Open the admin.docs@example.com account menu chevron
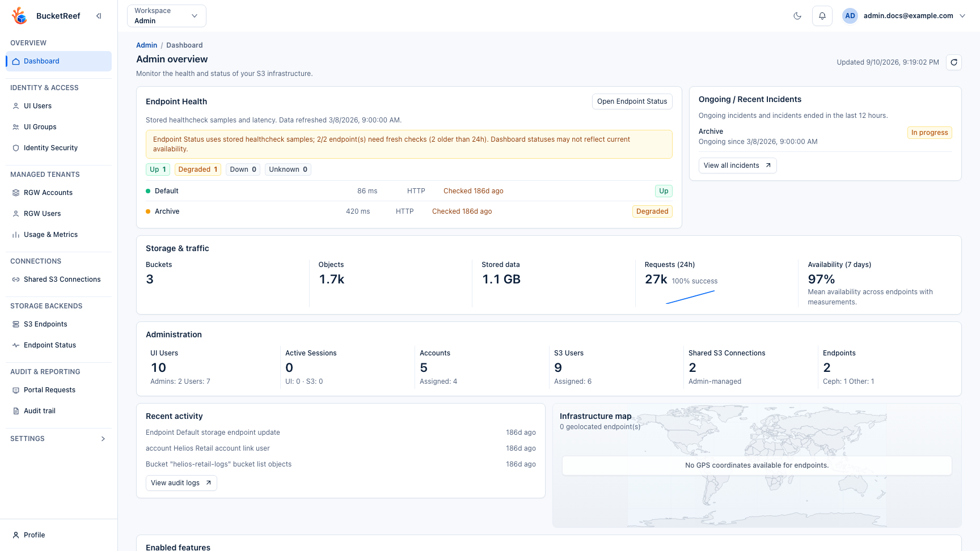 (962, 16)
